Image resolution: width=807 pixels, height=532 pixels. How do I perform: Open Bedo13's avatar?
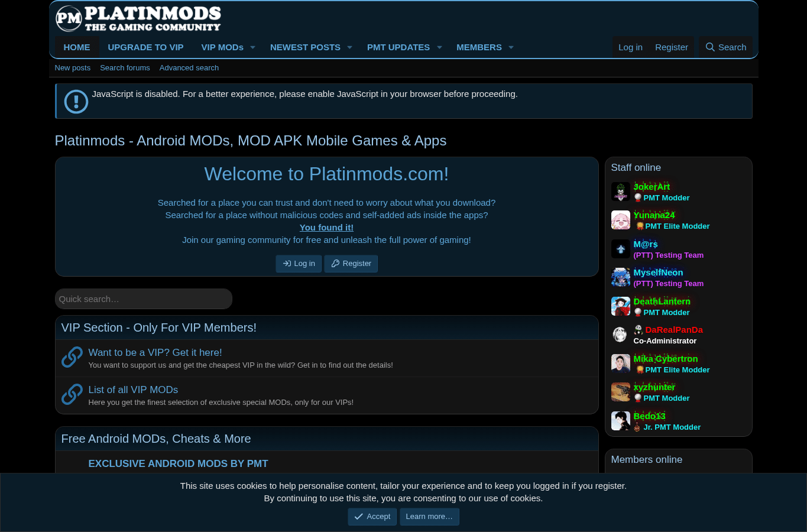[x=621, y=421]
